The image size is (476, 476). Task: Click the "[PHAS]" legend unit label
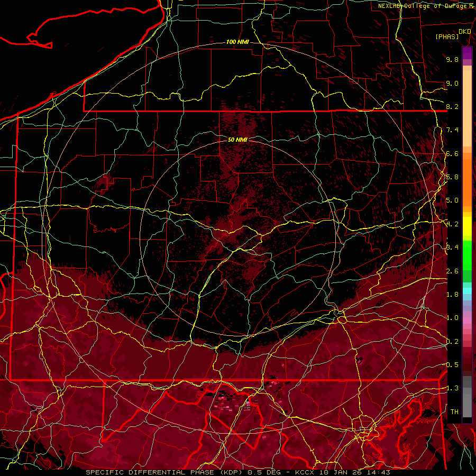point(447,36)
